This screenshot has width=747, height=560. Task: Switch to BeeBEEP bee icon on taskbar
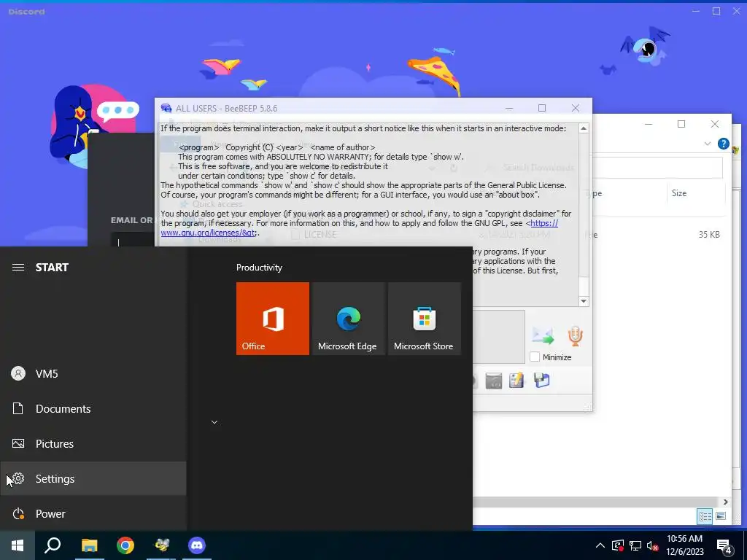point(161,545)
